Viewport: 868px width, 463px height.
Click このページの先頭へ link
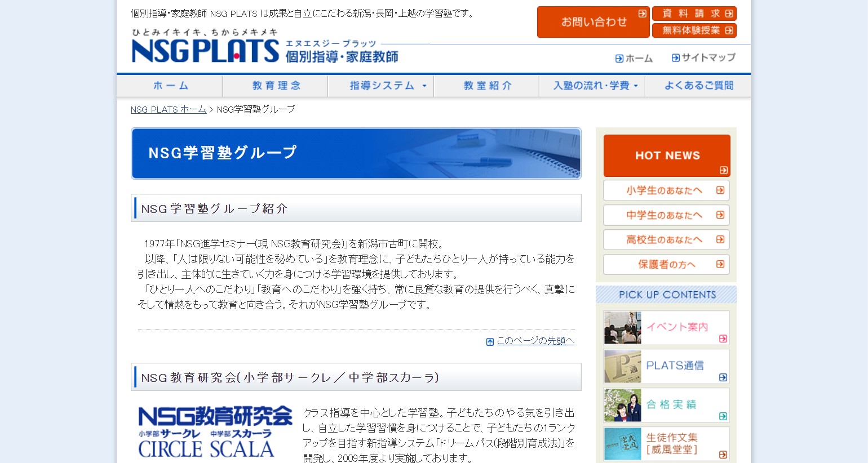coord(535,341)
